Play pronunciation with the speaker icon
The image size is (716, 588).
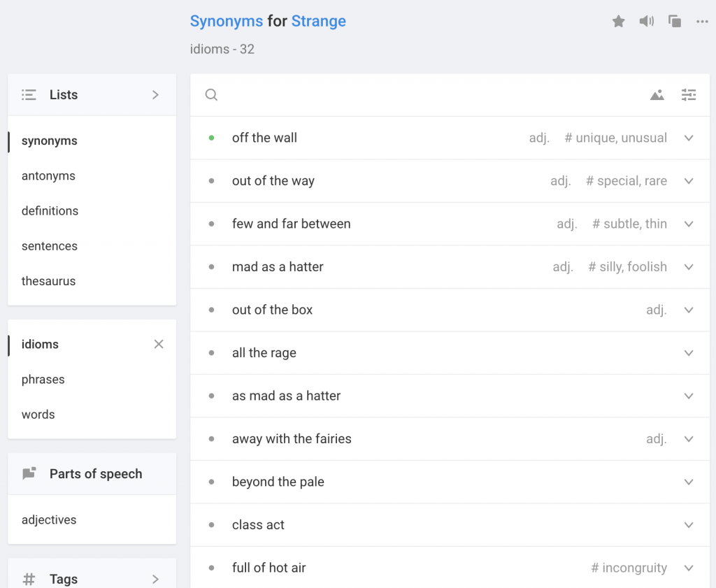(646, 21)
